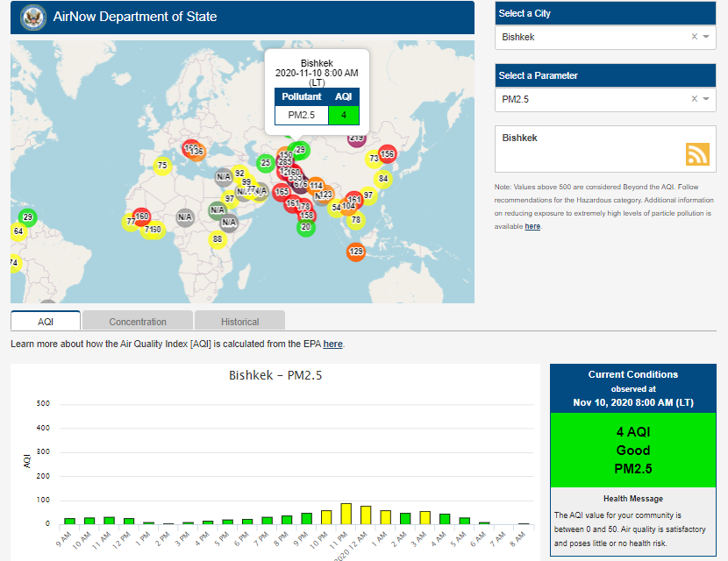Image resolution: width=728 pixels, height=561 pixels.
Task: Open the Bishkek RSS feed icon
Action: tap(697, 153)
